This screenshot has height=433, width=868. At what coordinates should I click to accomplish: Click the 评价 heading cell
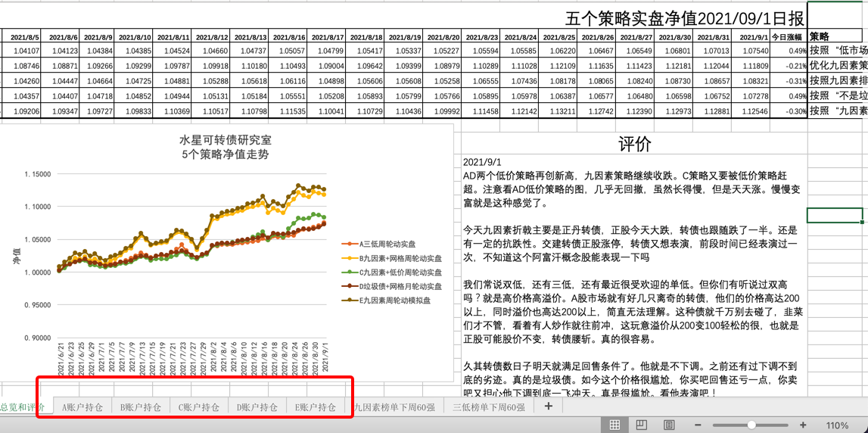[x=634, y=144]
